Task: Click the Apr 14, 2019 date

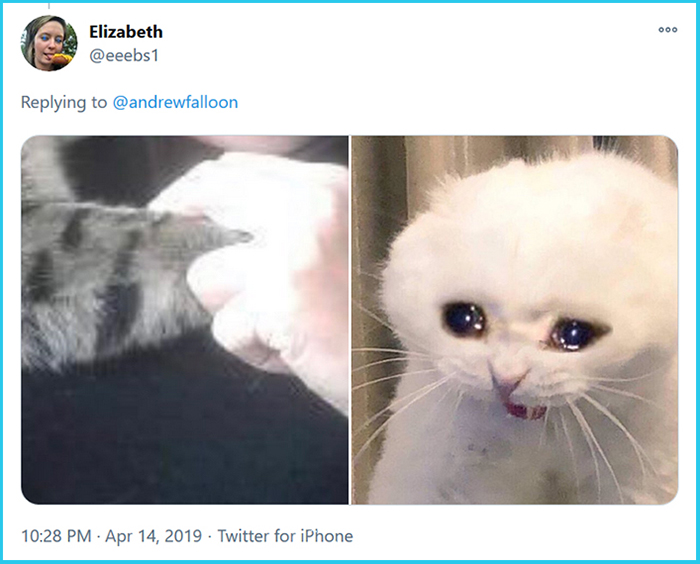Action: (153, 536)
